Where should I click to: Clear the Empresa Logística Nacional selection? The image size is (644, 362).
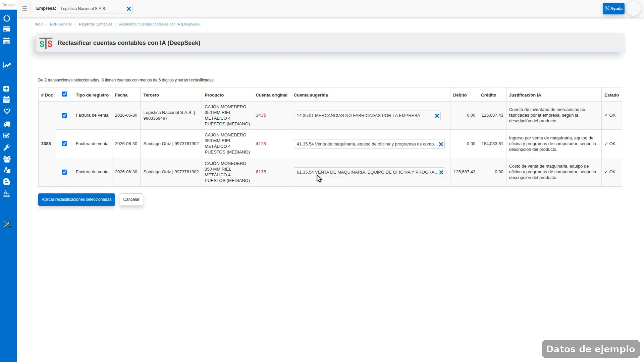(x=129, y=9)
